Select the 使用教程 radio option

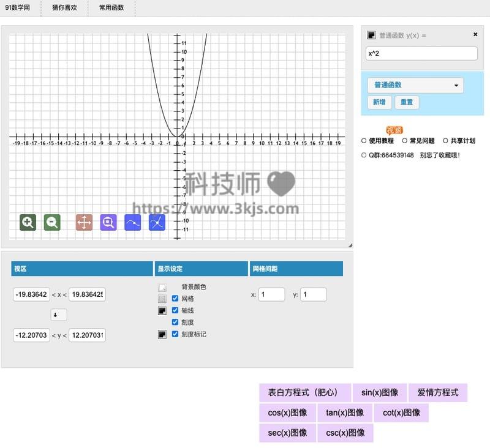pos(364,141)
